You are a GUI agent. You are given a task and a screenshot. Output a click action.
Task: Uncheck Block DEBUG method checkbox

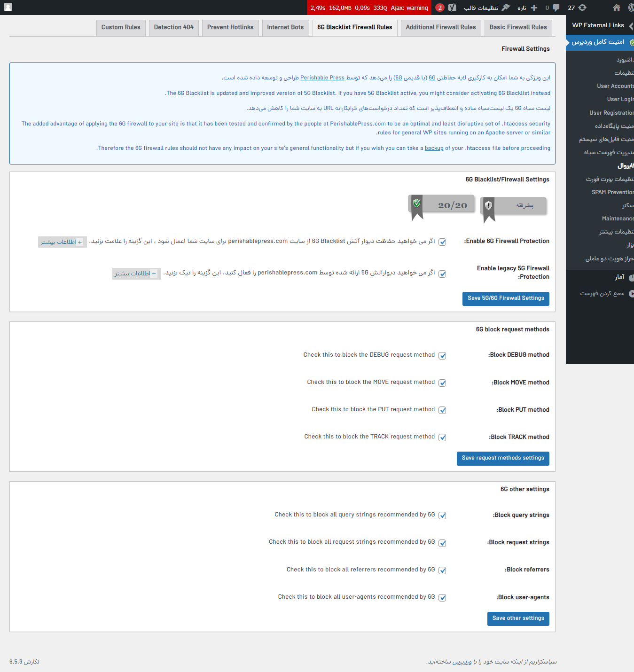[x=442, y=356]
